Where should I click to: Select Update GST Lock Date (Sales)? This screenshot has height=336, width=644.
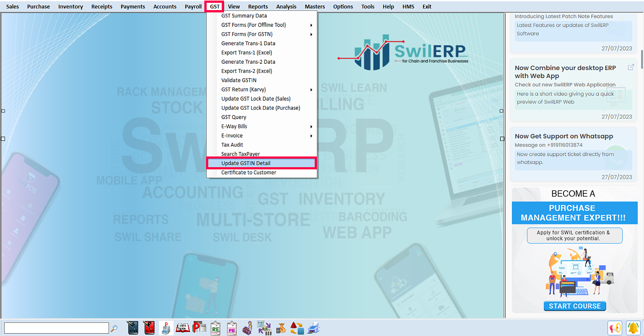[262, 99]
